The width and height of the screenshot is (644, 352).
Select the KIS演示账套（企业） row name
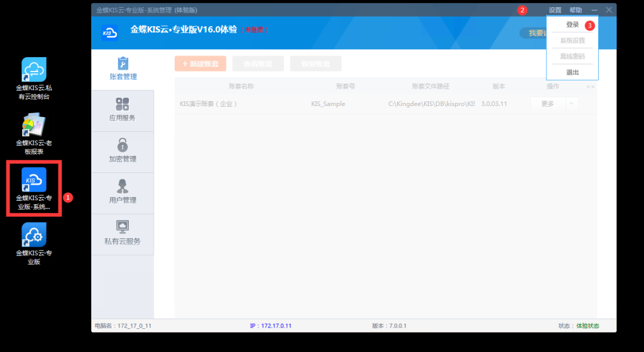click(x=208, y=104)
